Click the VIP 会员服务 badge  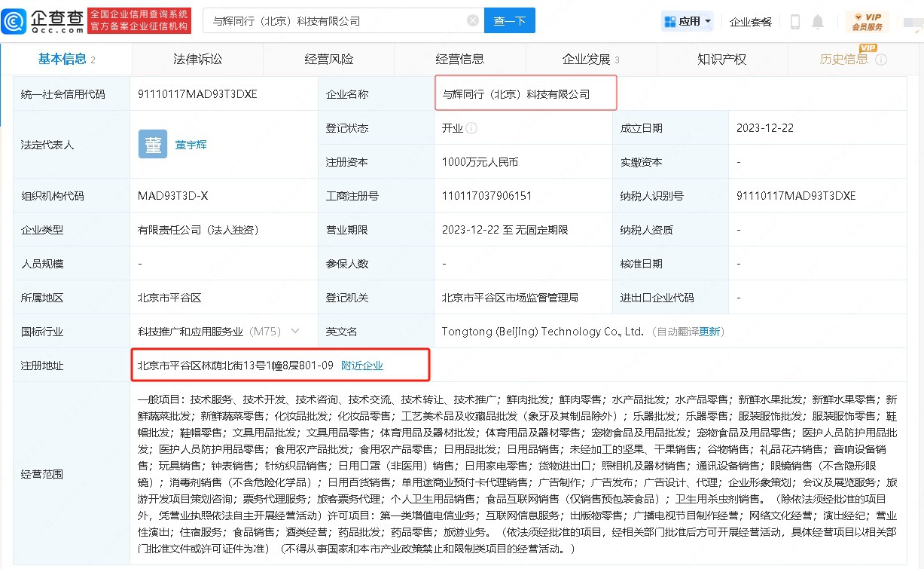point(867,22)
